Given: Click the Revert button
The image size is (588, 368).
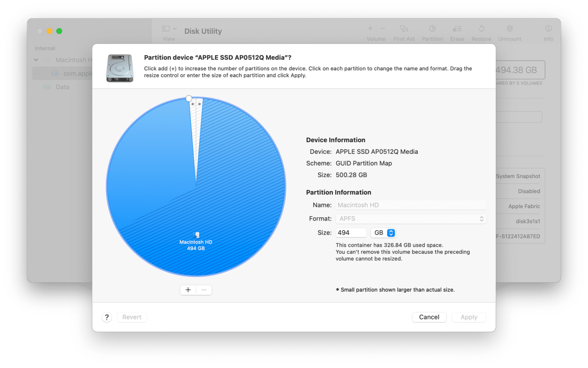Looking at the screenshot, I should (x=132, y=317).
